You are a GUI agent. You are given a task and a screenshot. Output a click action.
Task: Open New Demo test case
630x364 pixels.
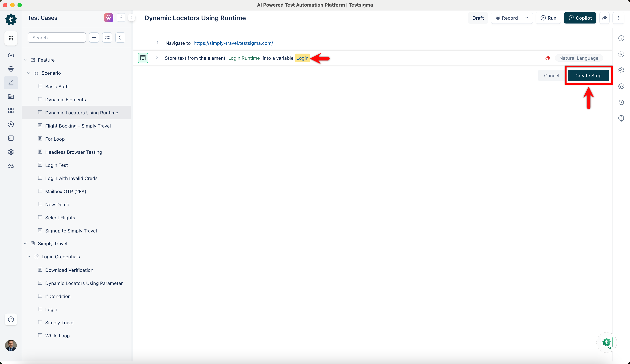pyautogui.click(x=57, y=204)
